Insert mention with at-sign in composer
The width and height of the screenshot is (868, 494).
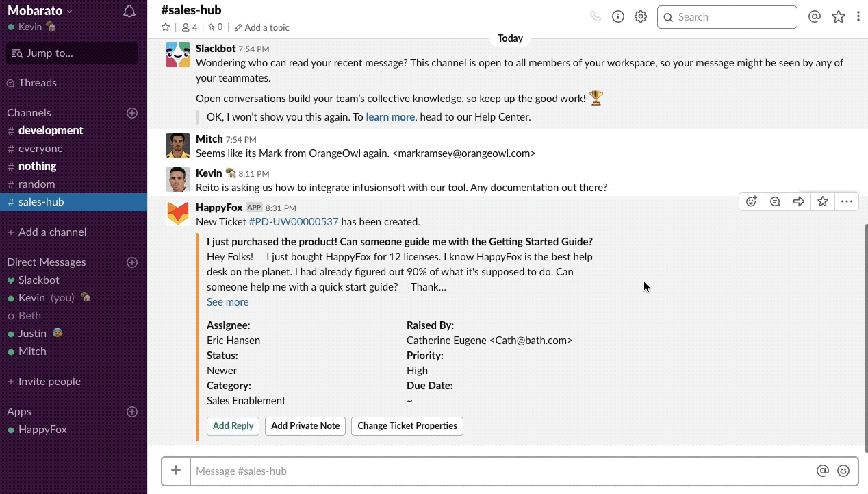823,471
